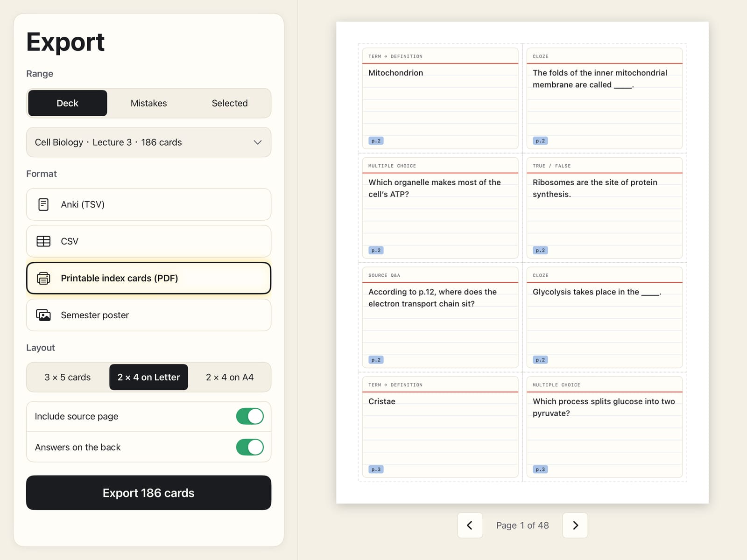Open the Cell Biology deck dropdown
Viewport: 747px width, 560px height.
[148, 142]
